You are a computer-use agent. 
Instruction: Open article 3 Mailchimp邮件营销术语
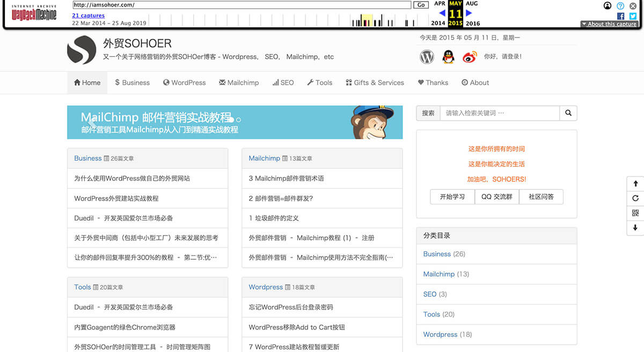(x=287, y=178)
